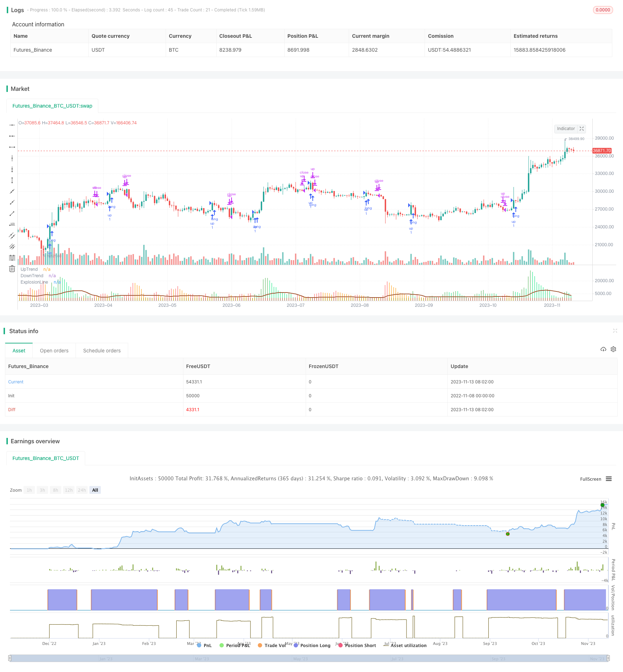
Task: Open the earnings chart hamburger menu
Action: click(609, 479)
